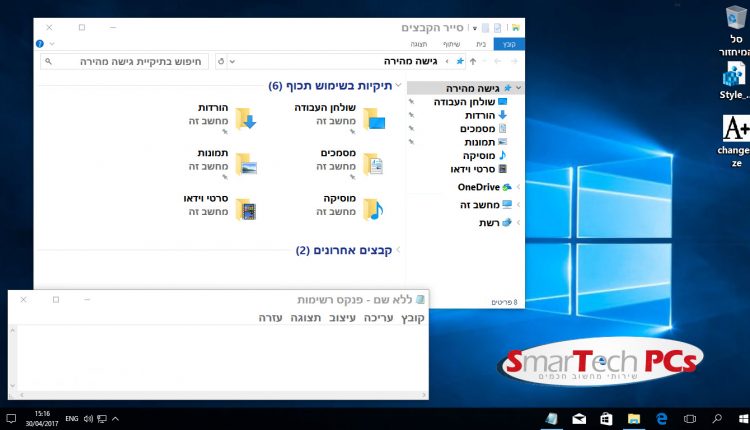
Task: Click the ENG language indicator in the tray
Action: click(x=72, y=419)
